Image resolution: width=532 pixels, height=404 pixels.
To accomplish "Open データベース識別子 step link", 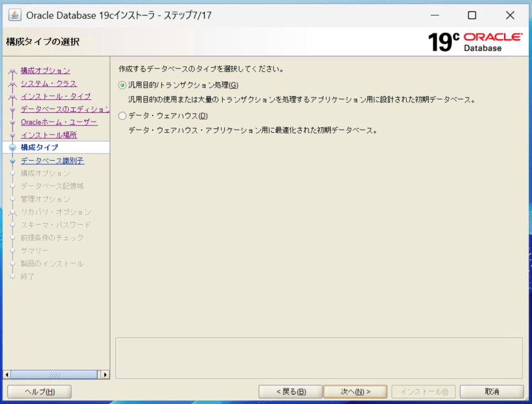I will 52,161.
